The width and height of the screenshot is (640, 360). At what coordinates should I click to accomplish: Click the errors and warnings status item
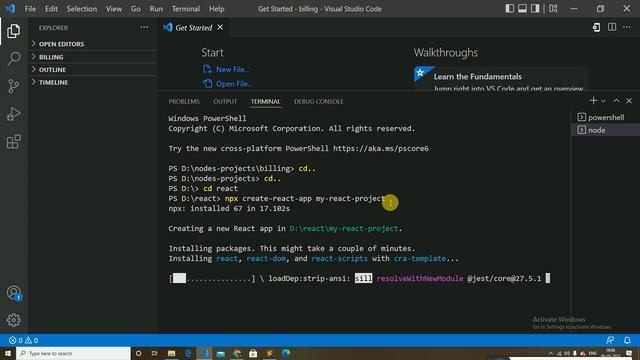pyautogui.click(x=23, y=340)
